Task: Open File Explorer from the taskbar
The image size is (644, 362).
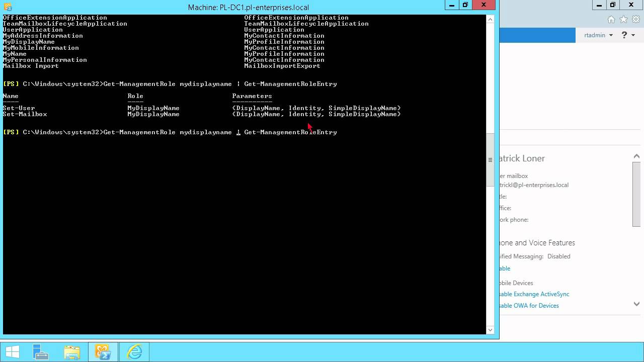Action: coord(72,352)
